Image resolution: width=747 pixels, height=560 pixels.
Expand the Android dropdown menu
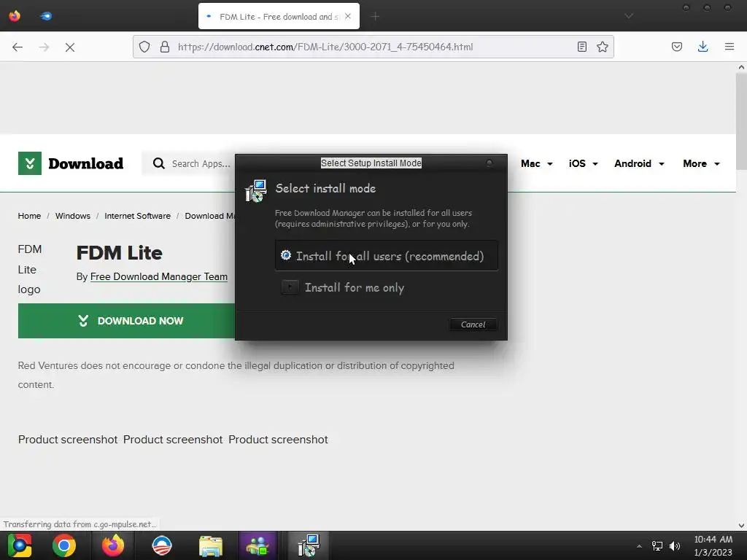(639, 164)
